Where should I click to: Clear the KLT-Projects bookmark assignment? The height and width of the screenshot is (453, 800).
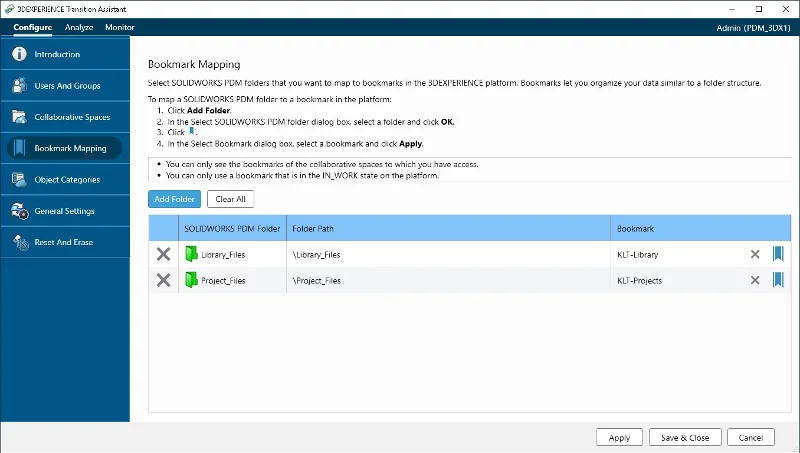pyautogui.click(x=755, y=280)
